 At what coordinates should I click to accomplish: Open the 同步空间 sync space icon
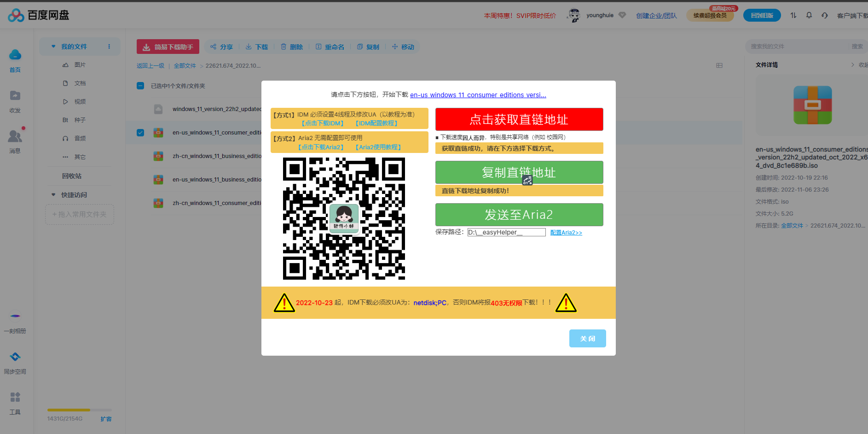(15, 357)
